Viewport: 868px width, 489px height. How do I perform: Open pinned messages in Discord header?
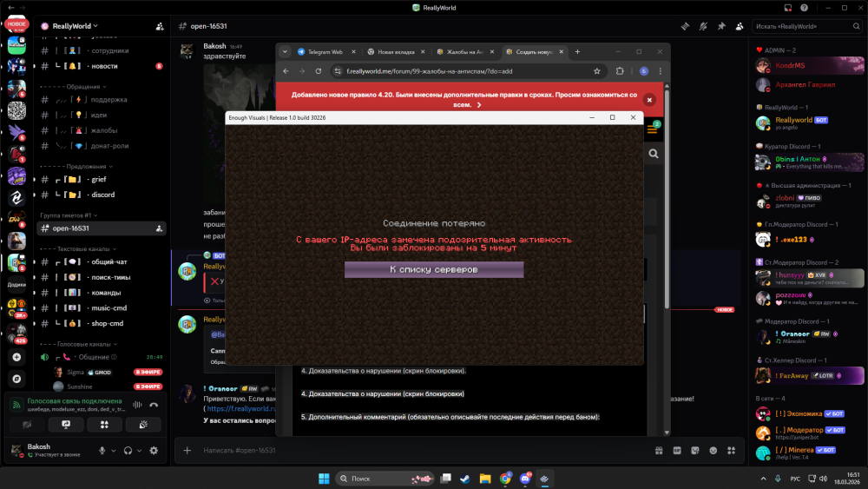pos(721,26)
